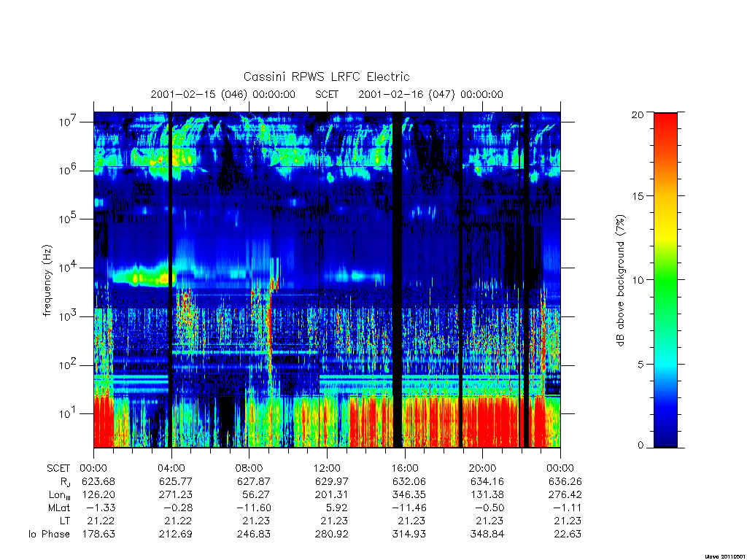Click the Io Phase value 22.63
The image size is (747, 560).
(568, 534)
